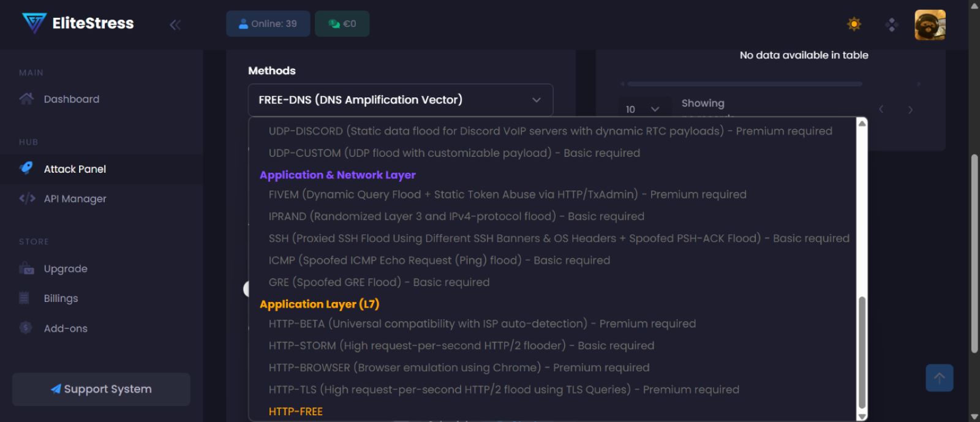
Task: Open the rows-per-page dropdown showing 10
Action: click(643, 109)
